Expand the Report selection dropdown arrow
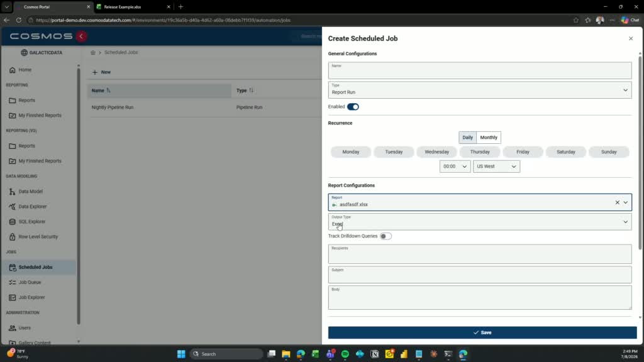This screenshot has height=362, width=644. tap(626, 202)
